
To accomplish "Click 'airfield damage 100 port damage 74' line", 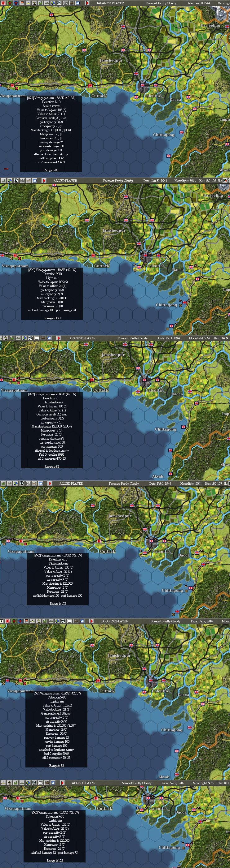I will click(52, 310).
